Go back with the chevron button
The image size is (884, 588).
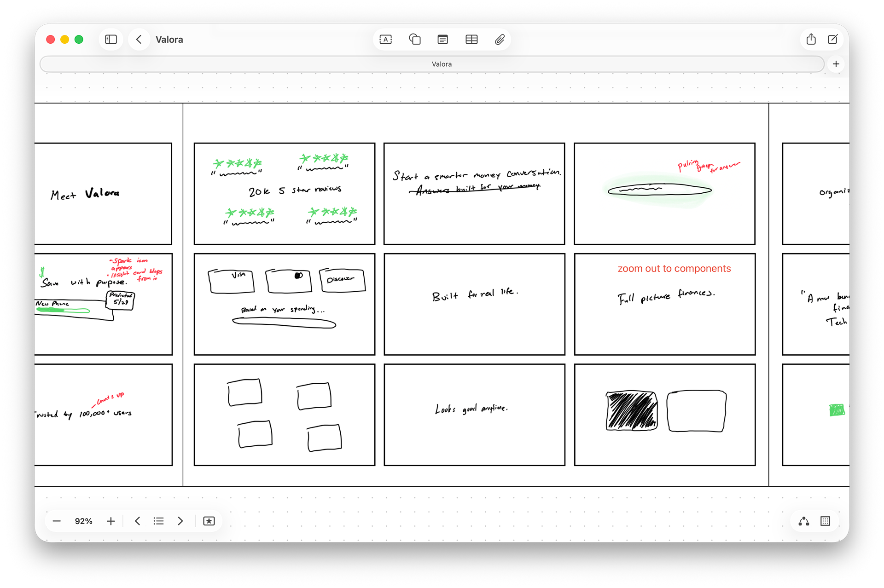(139, 40)
